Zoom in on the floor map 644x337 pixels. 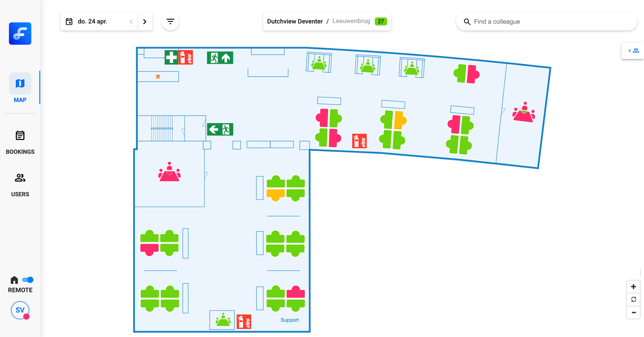[x=633, y=287]
